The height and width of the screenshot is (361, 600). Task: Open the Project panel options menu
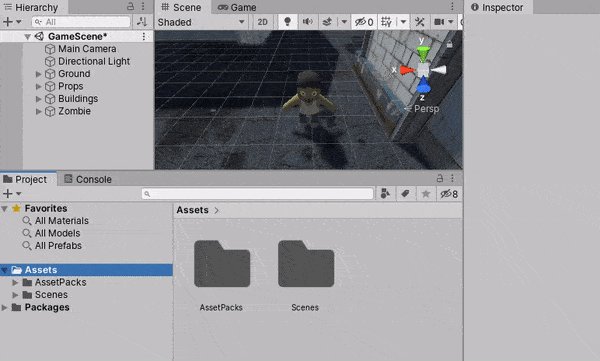[452, 178]
